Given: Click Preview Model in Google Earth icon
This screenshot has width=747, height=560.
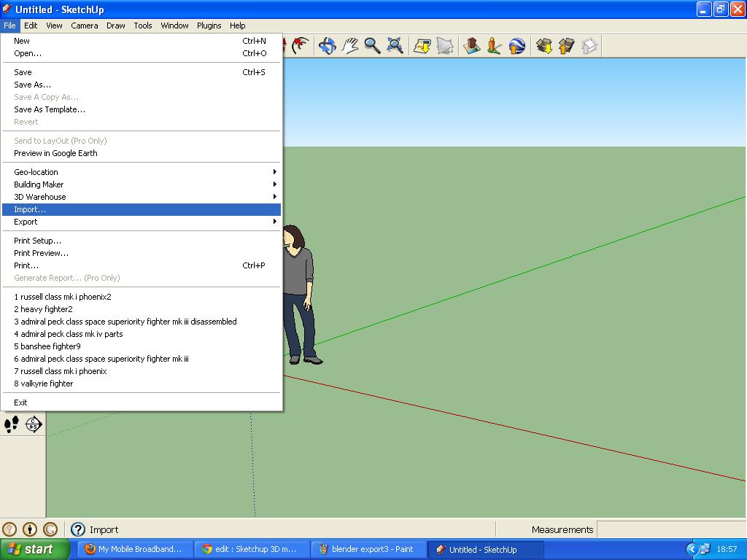Looking at the screenshot, I should point(517,46).
